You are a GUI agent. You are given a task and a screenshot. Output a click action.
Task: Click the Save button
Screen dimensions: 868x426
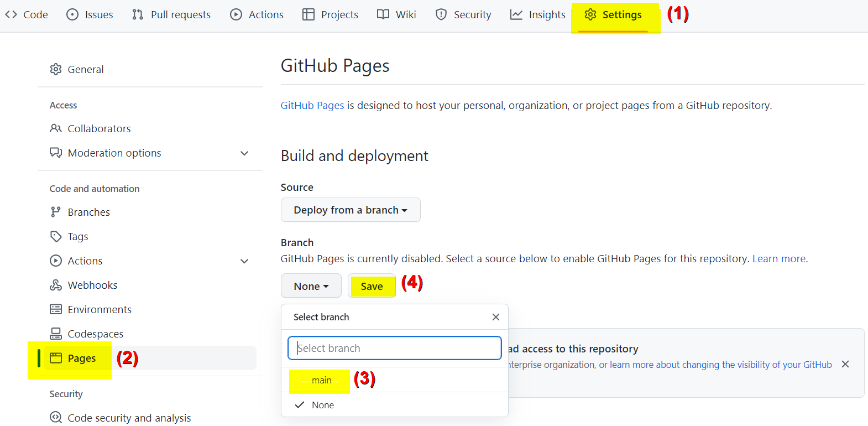click(x=372, y=286)
